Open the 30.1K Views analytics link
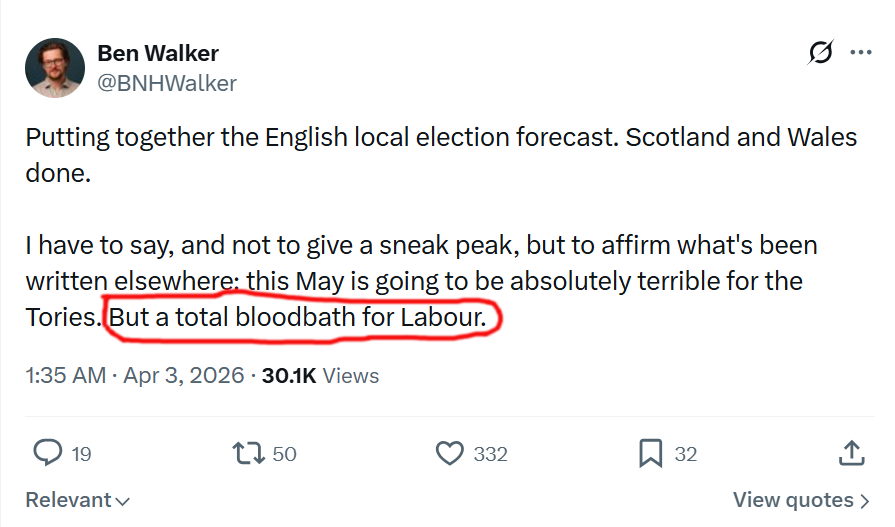 click(x=320, y=376)
